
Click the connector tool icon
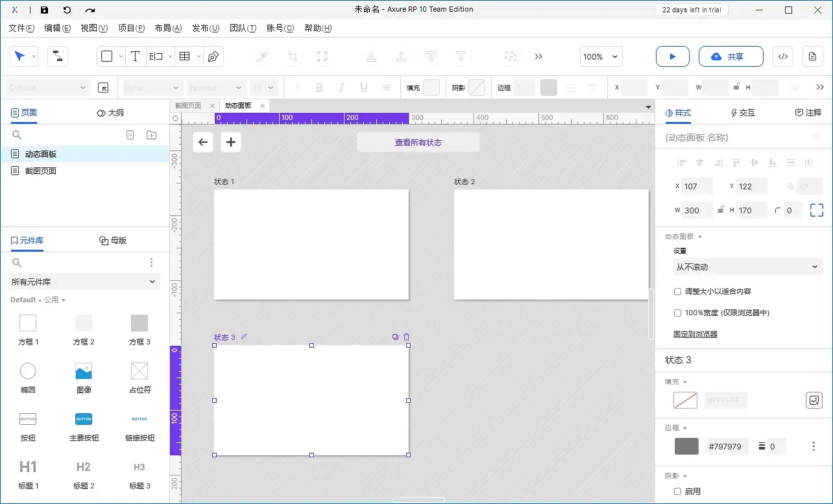click(x=58, y=56)
